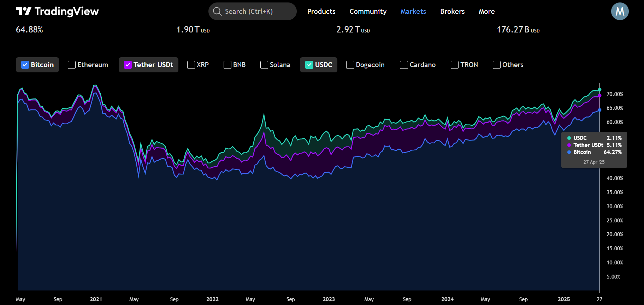The width and height of the screenshot is (644, 305).
Task: Click the 64.88% dominance value
Action: coord(29,30)
